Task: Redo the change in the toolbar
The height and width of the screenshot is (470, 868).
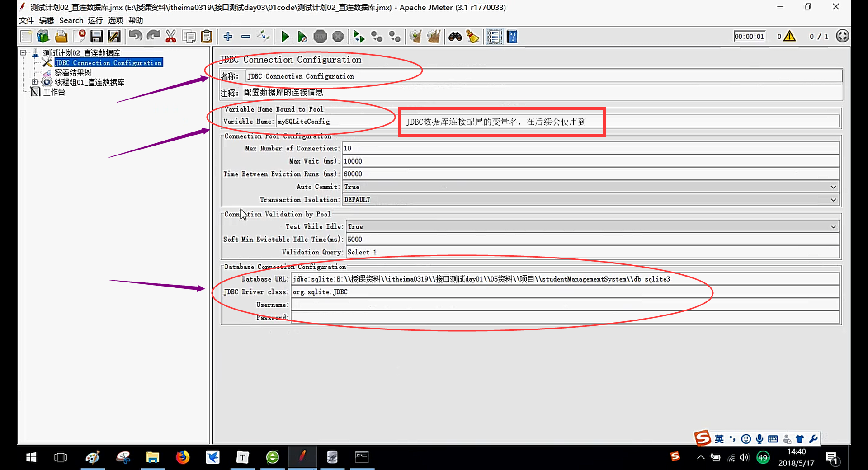Action: (153, 37)
